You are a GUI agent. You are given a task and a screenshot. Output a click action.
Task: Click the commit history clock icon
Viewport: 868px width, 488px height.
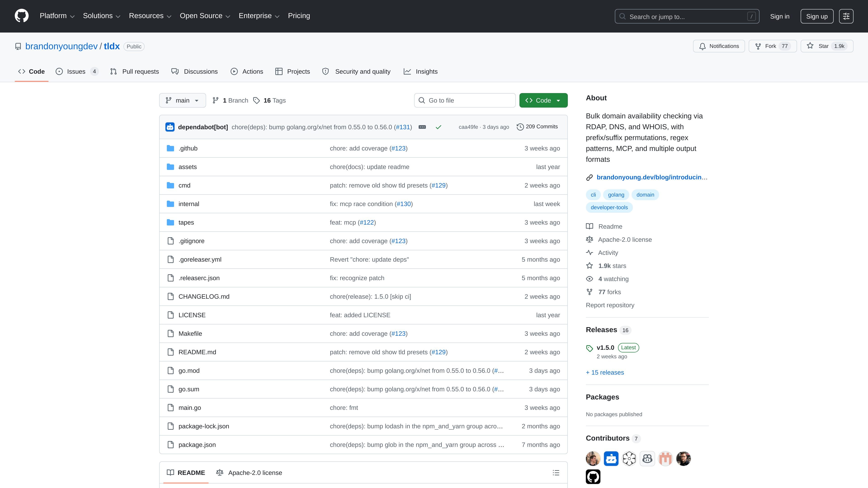[x=520, y=127]
